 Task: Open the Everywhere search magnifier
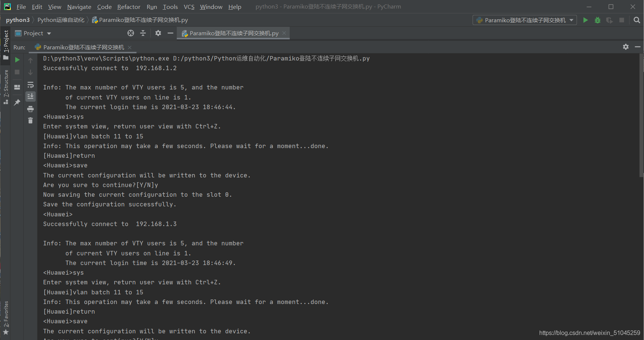(x=637, y=20)
